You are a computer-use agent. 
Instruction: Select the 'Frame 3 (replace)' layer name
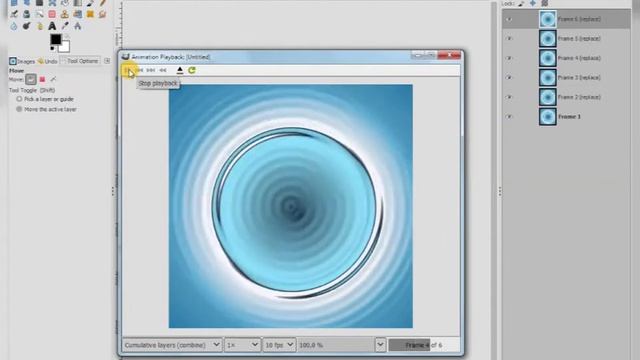point(579,78)
